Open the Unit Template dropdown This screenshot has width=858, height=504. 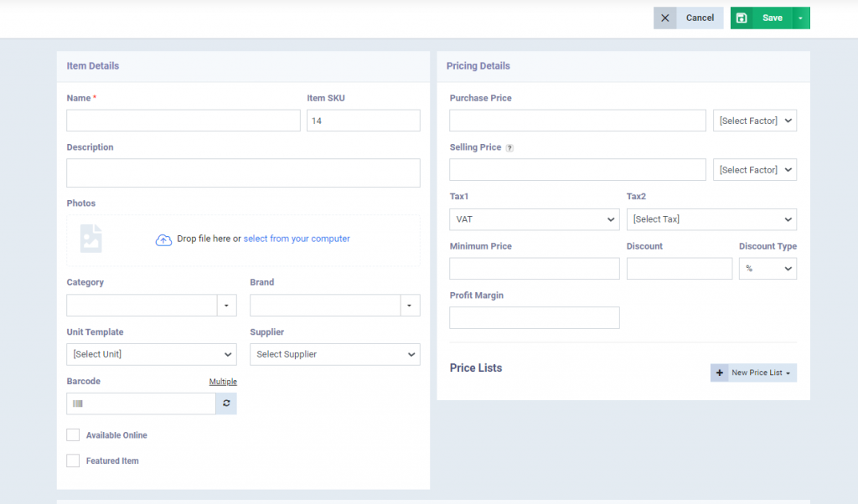tap(151, 354)
